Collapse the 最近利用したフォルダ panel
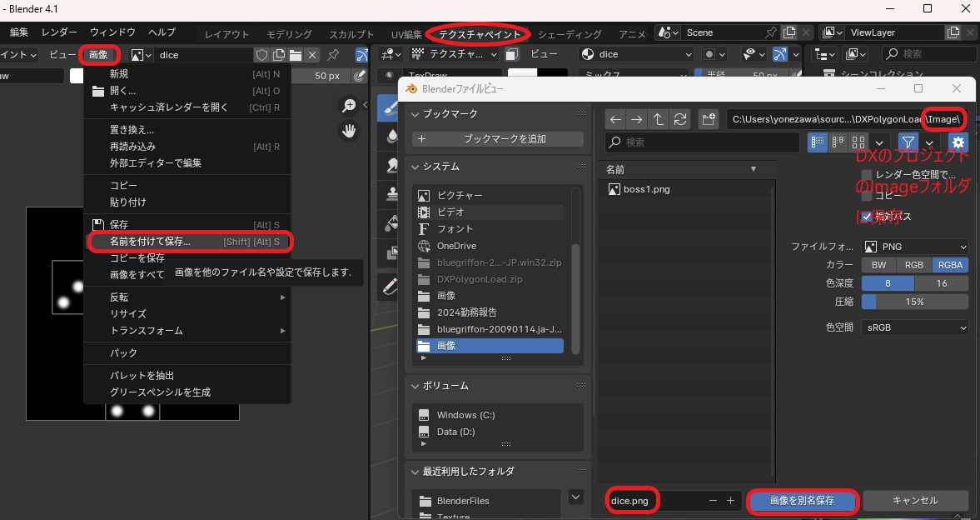Viewport: 980px width, 520px height. point(416,471)
